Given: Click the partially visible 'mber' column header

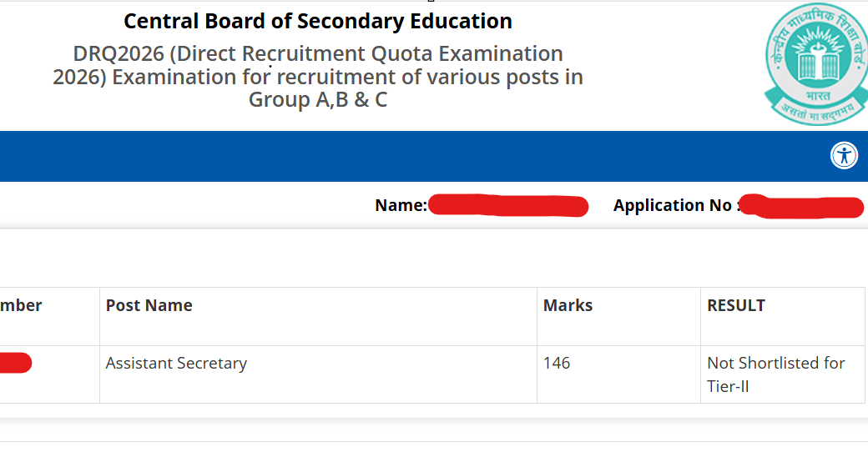Looking at the screenshot, I should coord(21,305).
